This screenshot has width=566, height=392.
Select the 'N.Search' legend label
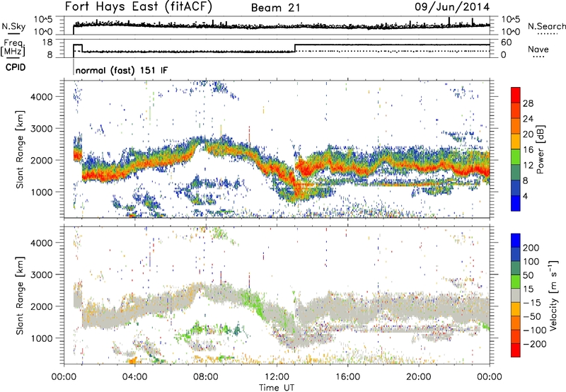click(x=546, y=26)
